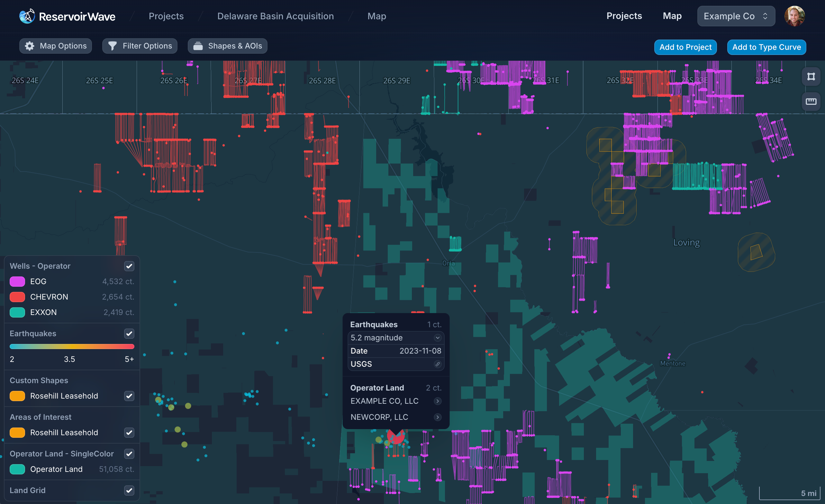Click the 5.2 magnitude earthquake marker on map

[x=395, y=436]
